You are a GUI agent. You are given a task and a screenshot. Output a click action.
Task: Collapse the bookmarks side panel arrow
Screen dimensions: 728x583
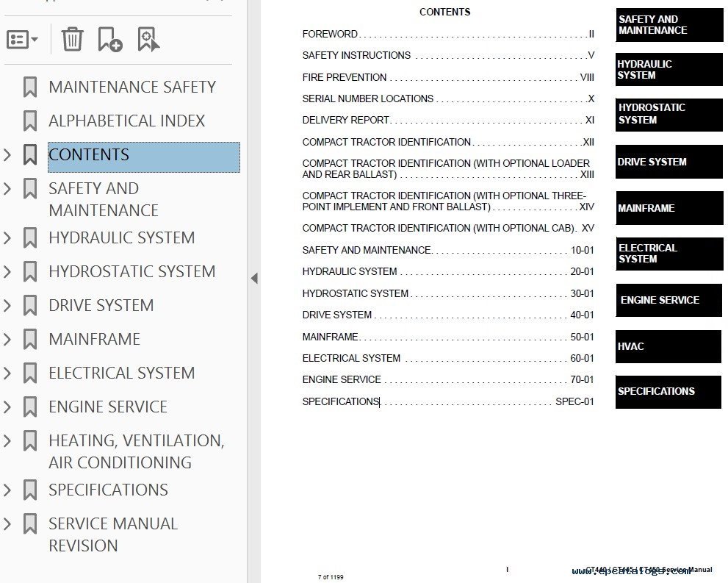(x=254, y=279)
